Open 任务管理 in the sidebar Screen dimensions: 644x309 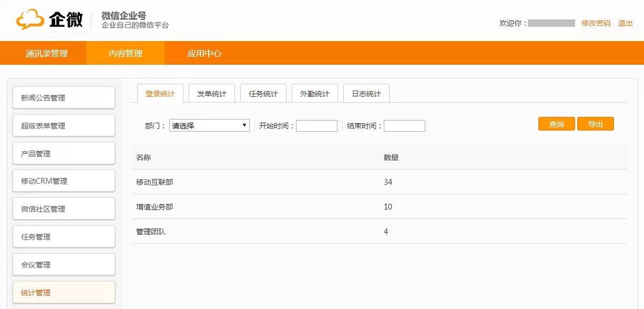tap(64, 237)
